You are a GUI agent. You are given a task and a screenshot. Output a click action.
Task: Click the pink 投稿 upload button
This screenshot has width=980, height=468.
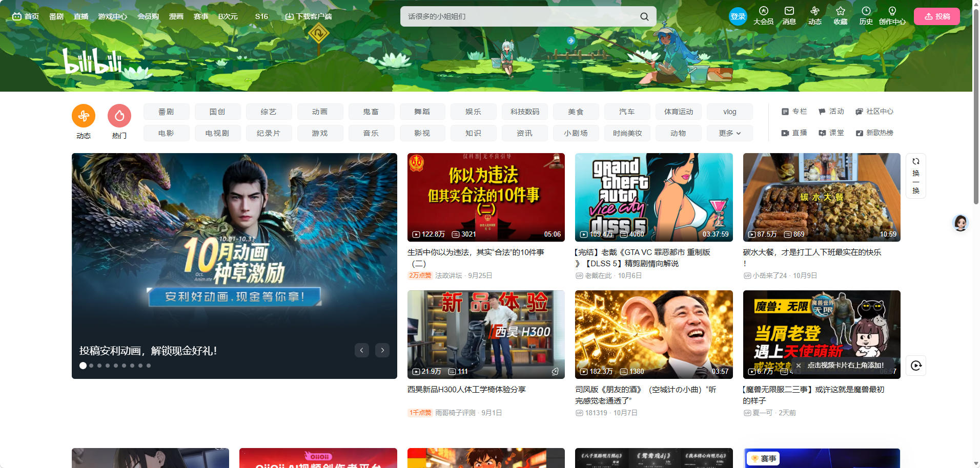pyautogui.click(x=937, y=16)
